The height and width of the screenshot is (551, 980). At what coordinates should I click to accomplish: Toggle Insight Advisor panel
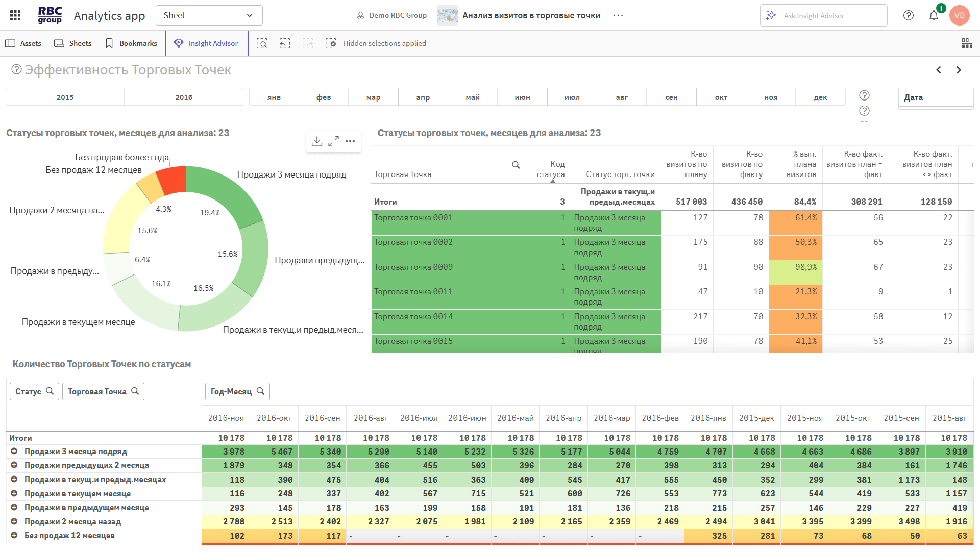pos(207,43)
